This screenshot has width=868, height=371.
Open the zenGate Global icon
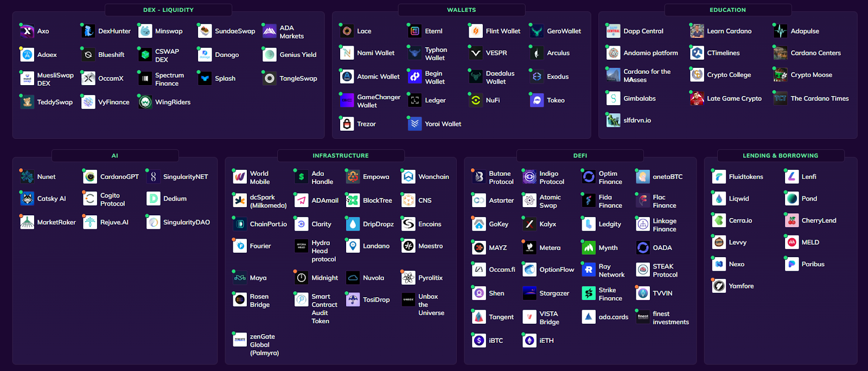pyautogui.click(x=240, y=340)
